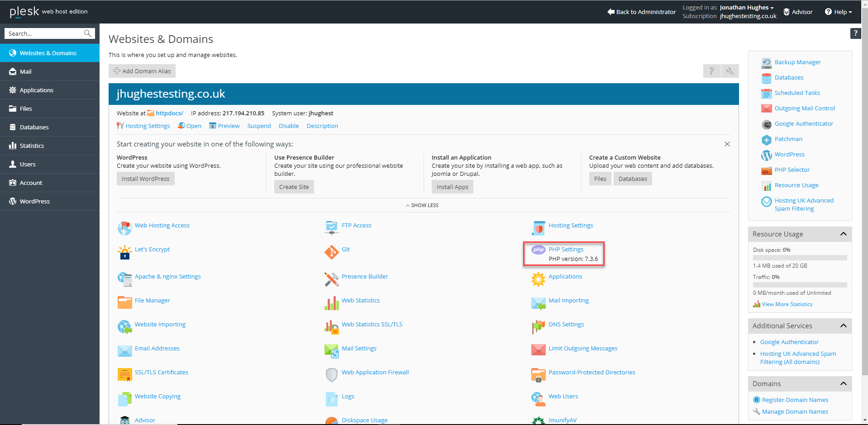Open the Website Importing icon

coord(124,327)
